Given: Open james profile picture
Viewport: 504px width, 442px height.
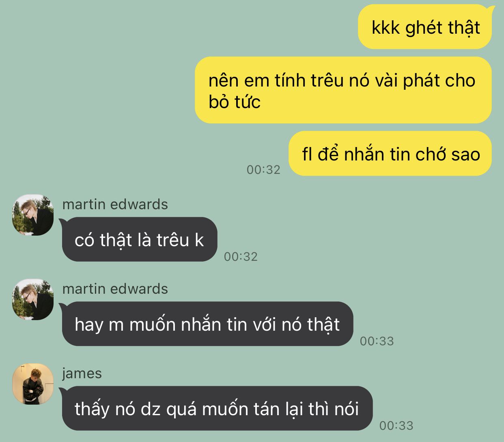Looking at the screenshot, I should (x=33, y=384).
